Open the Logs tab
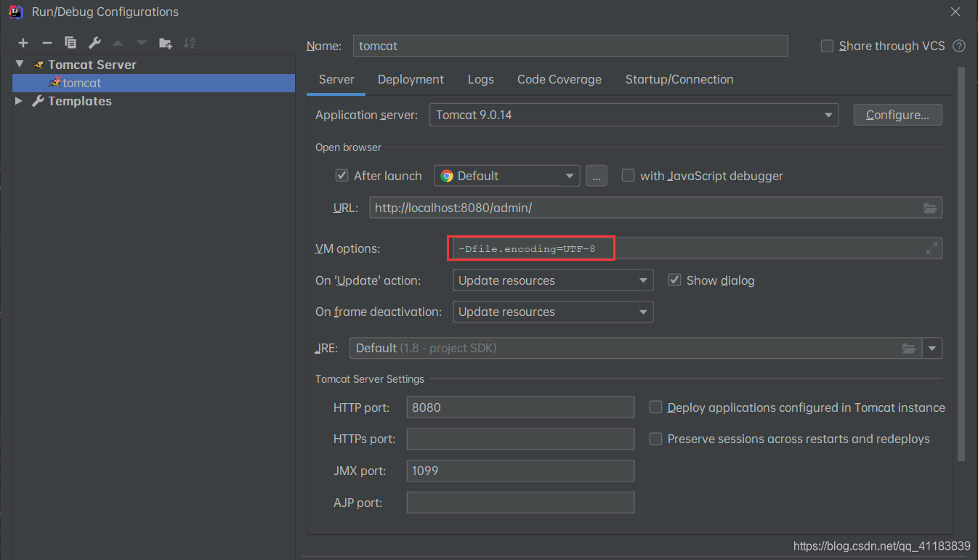978x560 pixels. coord(480,79)
